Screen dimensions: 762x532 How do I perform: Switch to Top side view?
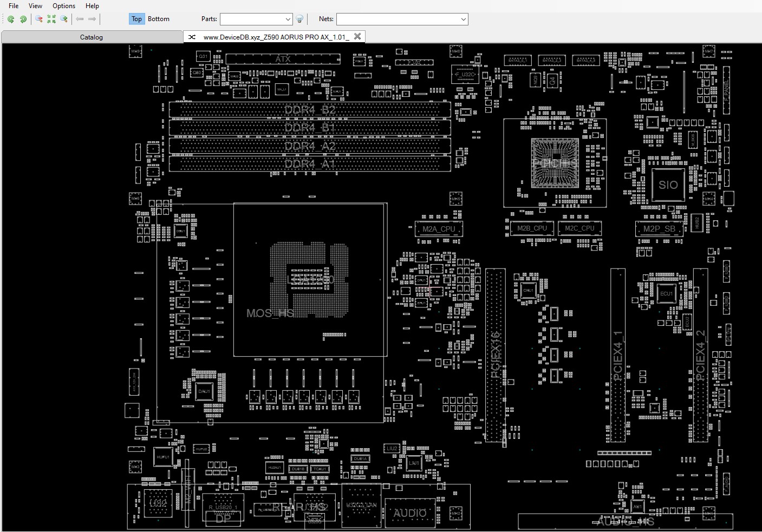coord(136,19)
